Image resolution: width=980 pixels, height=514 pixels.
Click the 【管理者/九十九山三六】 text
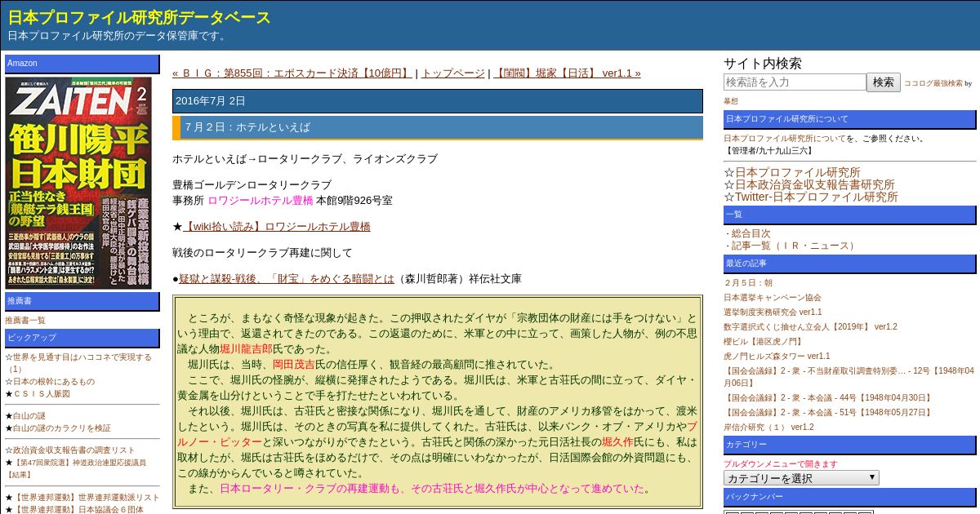(x=768, y=150)
